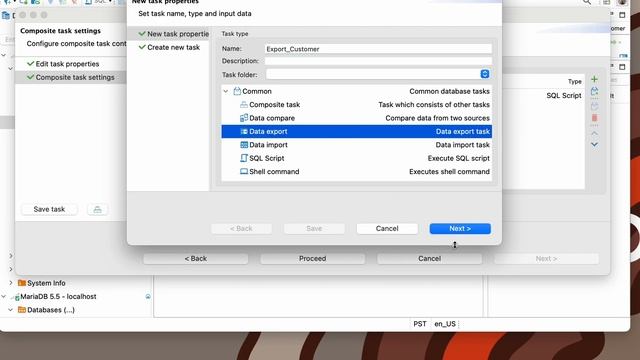
Task: Click the PST timezone status entry
Action: coord(420,324)
